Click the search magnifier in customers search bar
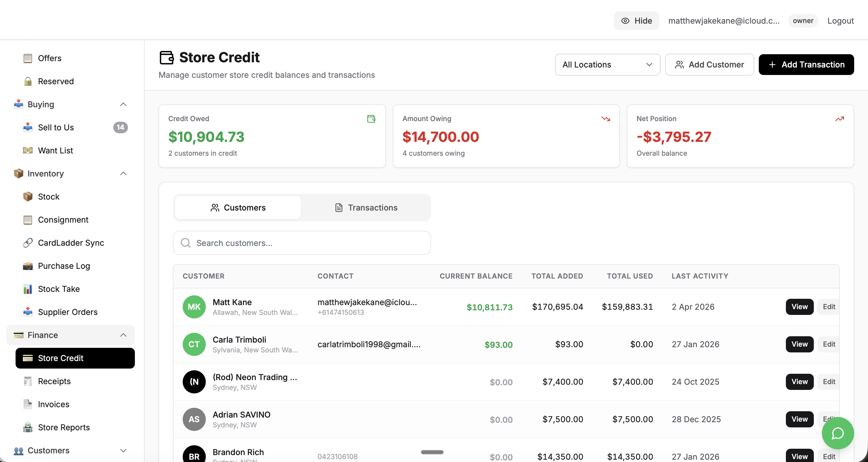Viewport: 868px width, 462px height. [x=185, y=243]
